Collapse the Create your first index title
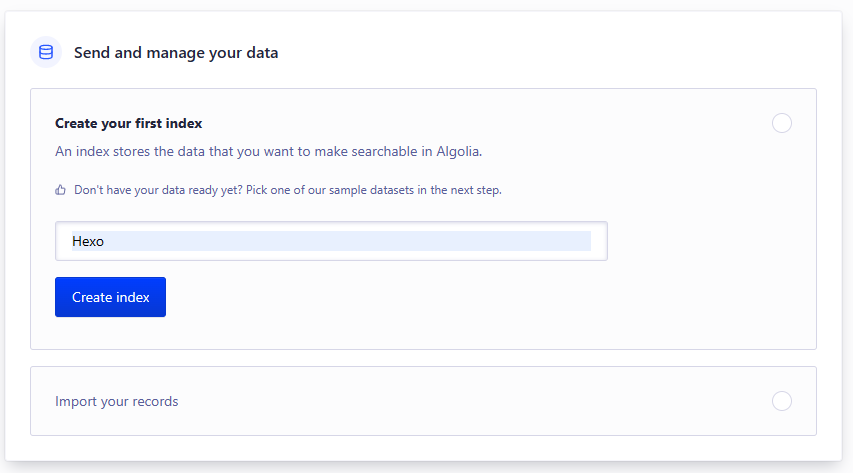 click(x=129, y=123)
